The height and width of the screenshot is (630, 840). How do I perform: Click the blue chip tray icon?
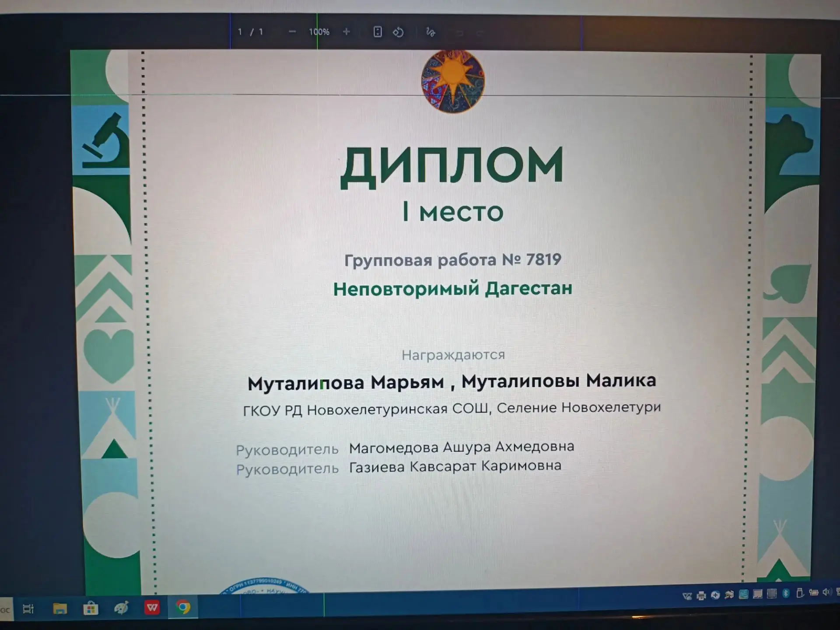coord(744,594)
